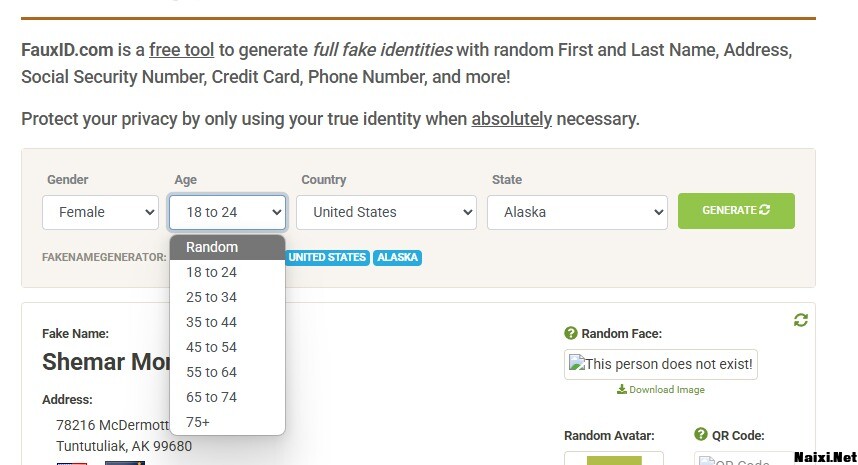The height and width of the screenshot is (465, 858).
Task: Click the question mark icon beside QR Code
Action: 701,435
